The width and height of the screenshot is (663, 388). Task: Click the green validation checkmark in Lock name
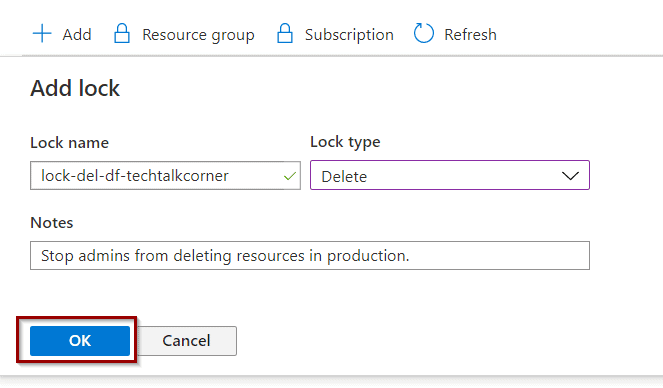290,176
